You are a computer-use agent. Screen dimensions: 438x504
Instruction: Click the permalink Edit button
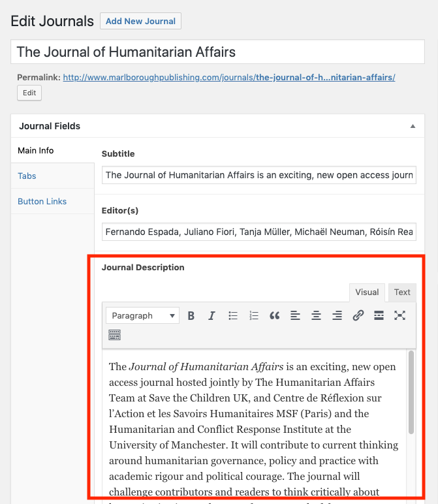(x=29, y=93)
